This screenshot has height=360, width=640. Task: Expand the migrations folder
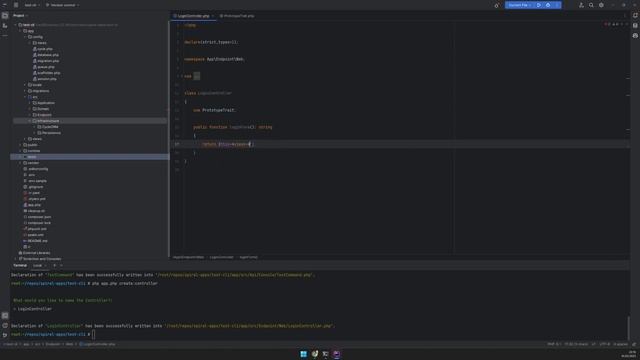click(25, 91)
